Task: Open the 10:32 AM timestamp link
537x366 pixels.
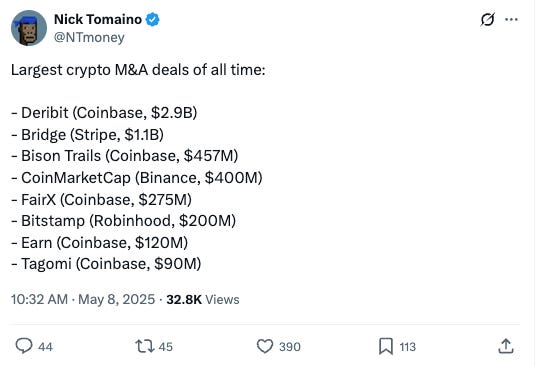Action: [39, 299]
